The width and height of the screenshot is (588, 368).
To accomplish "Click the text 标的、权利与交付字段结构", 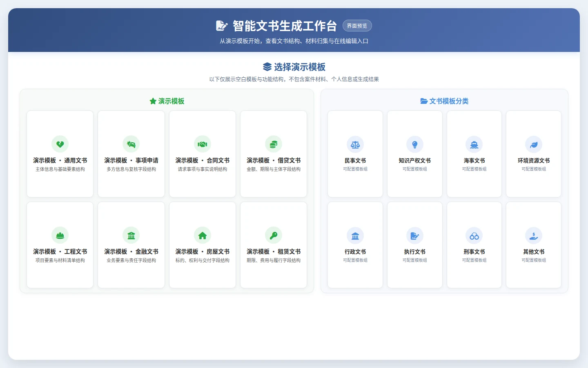I will click(x=203, y=260).
